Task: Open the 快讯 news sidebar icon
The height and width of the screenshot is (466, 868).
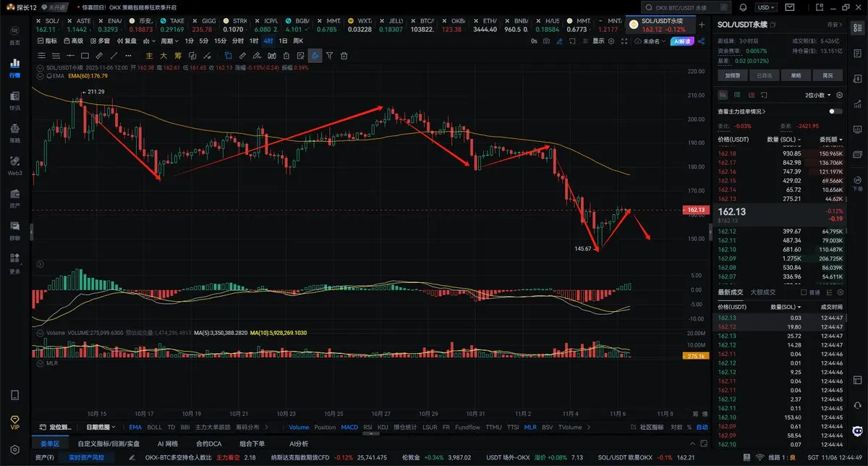Action: (14, 99)
